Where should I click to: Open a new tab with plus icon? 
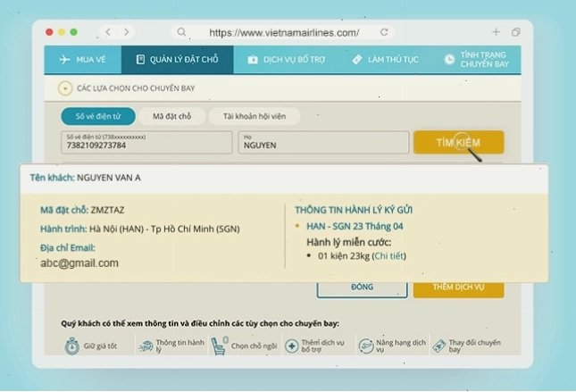coord(496,32)
